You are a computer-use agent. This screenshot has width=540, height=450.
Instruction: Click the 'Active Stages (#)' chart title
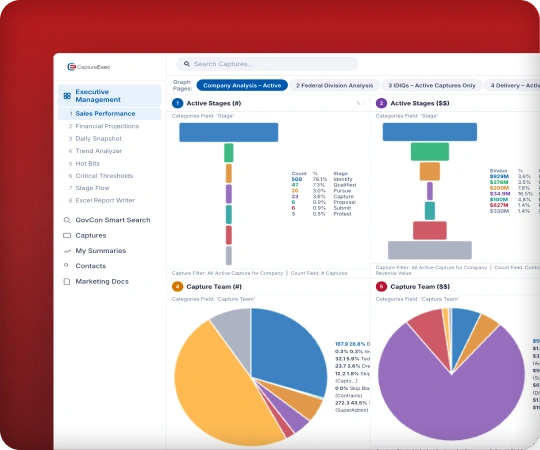(x=214, y=103)
